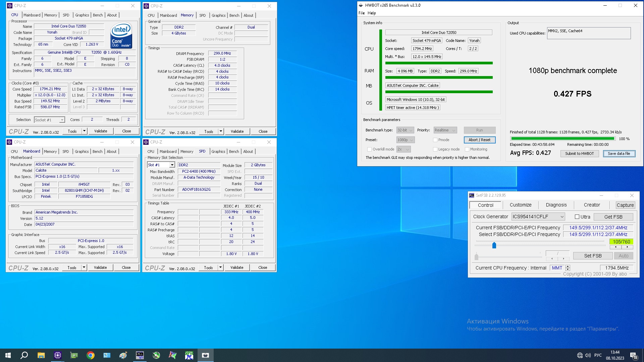Expand Tools arrow in CPU-Z SPD window

point(220,267)
